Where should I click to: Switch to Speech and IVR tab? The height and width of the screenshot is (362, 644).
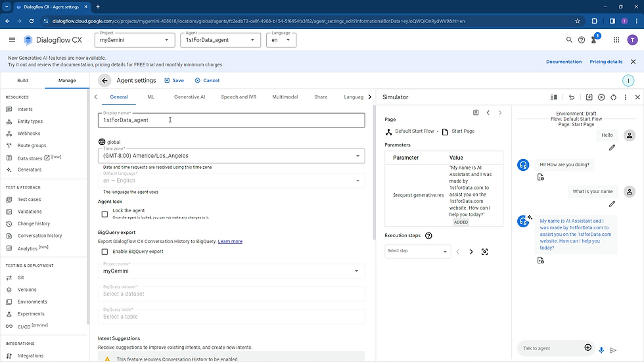(x=239, y=97)
